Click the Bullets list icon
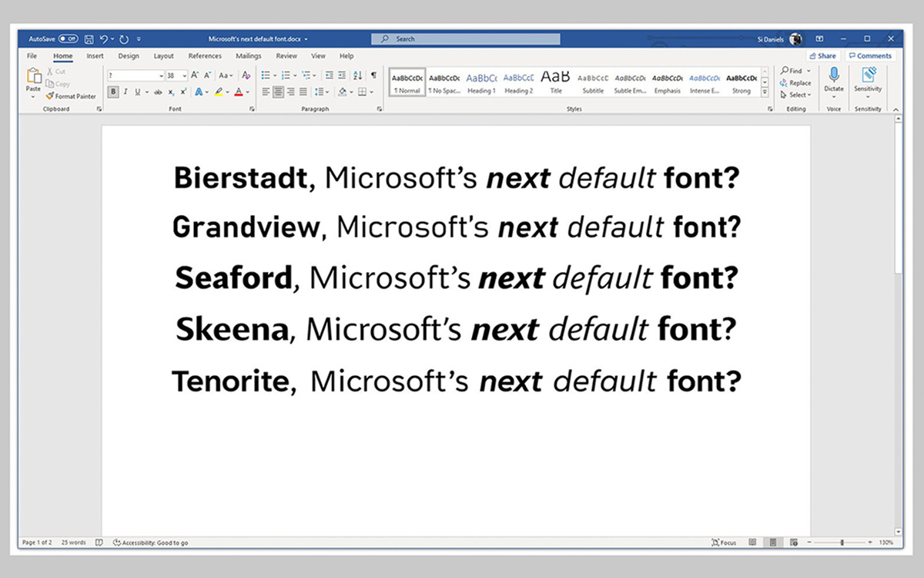The height and width of the screenshot is (578, 924). (265, 76)
